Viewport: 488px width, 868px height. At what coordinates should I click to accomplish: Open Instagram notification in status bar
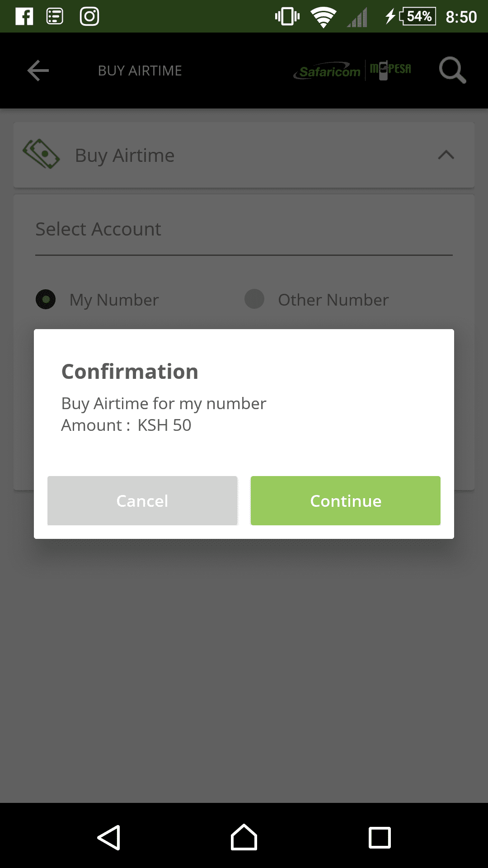click(89, 17)
